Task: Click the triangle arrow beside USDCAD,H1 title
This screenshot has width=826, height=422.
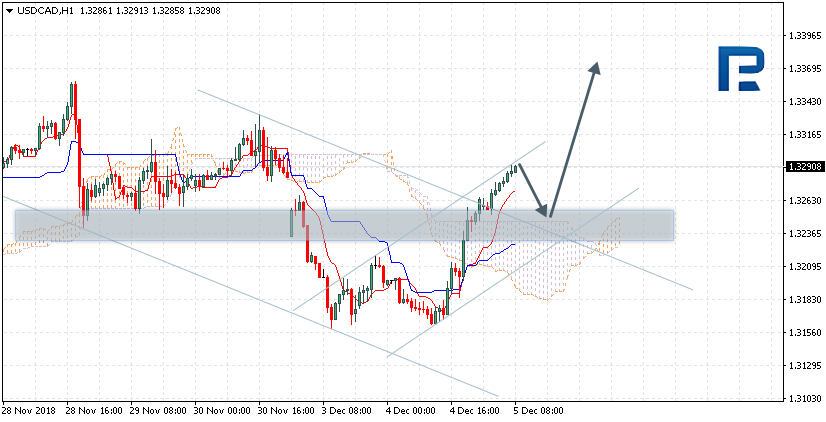Action: point(8,10)
